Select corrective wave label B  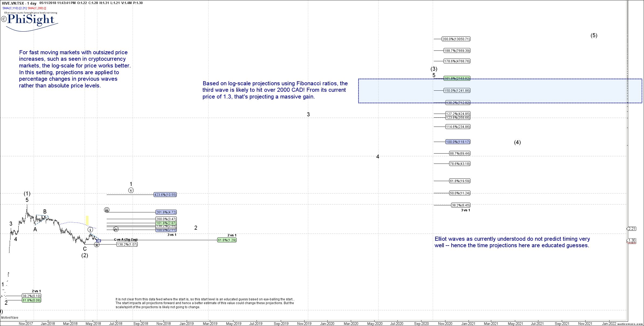pyautogui.click(x=45, y=212)
